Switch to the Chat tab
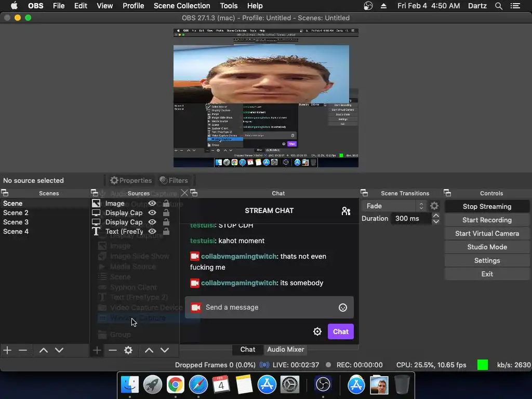The width and height of the screenshot is (532, 399). coord(248,350)
